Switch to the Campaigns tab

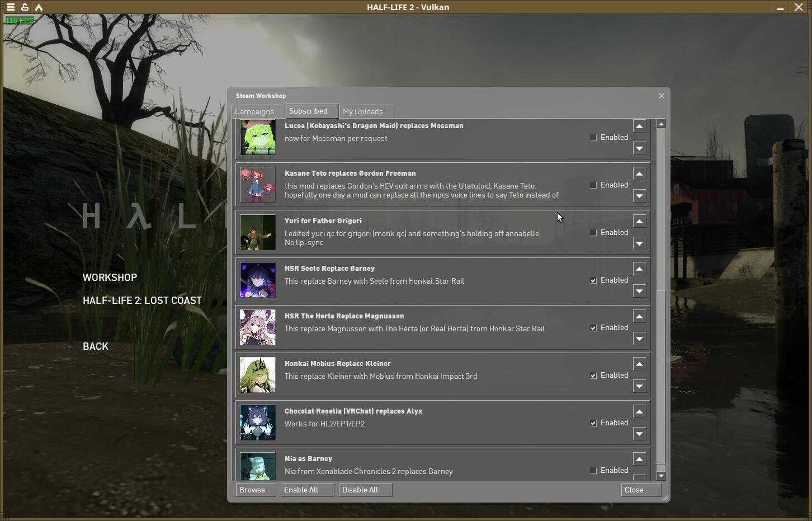258,111
